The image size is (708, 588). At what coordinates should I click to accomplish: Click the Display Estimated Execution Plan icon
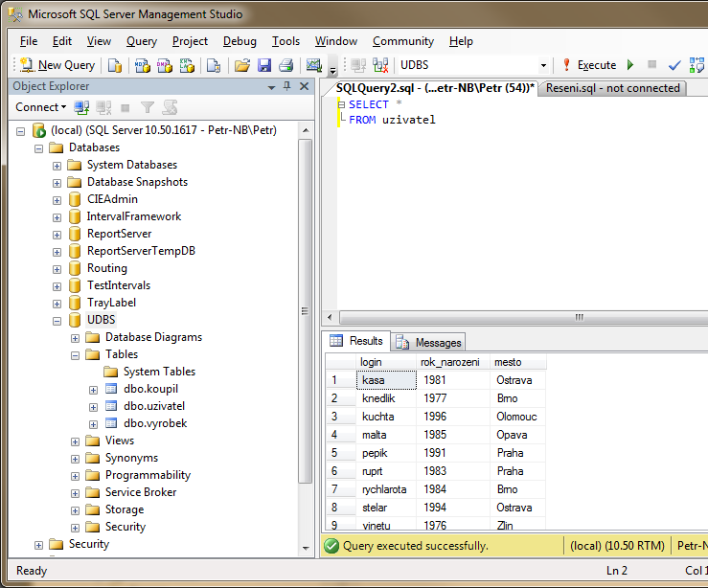coord(697,65)
